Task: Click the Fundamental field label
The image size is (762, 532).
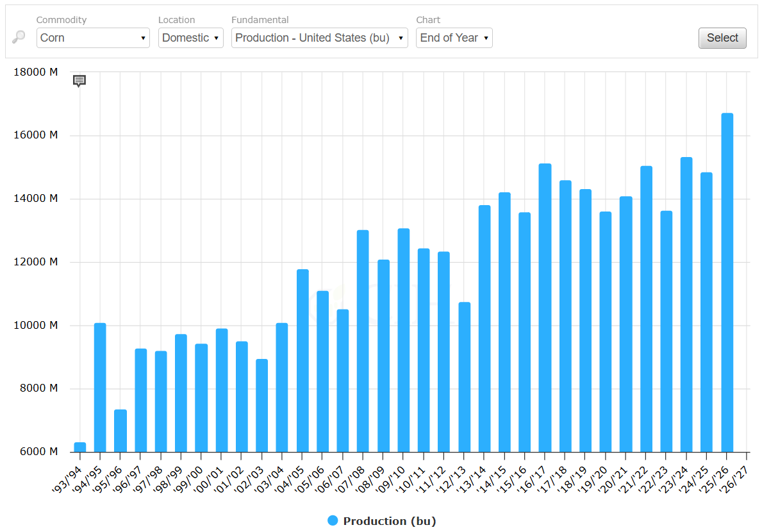Action: [x=260, y=20]
